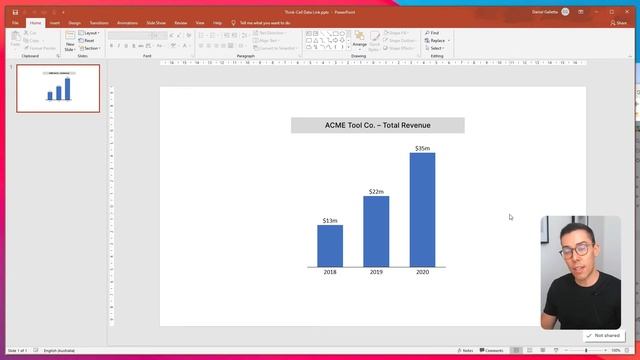Switch to the Insert tab
Image resolution: width=640 pixels, height=360 pixels.
55,23
